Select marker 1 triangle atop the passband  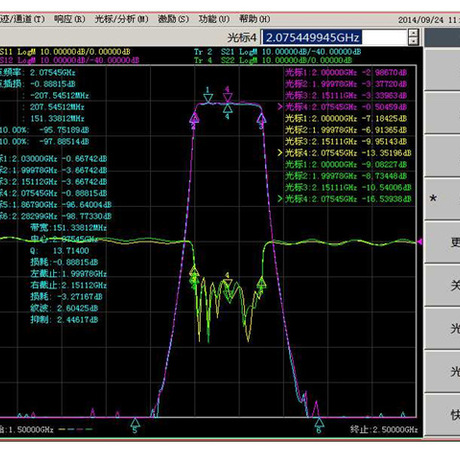click(x=208, y=98)
